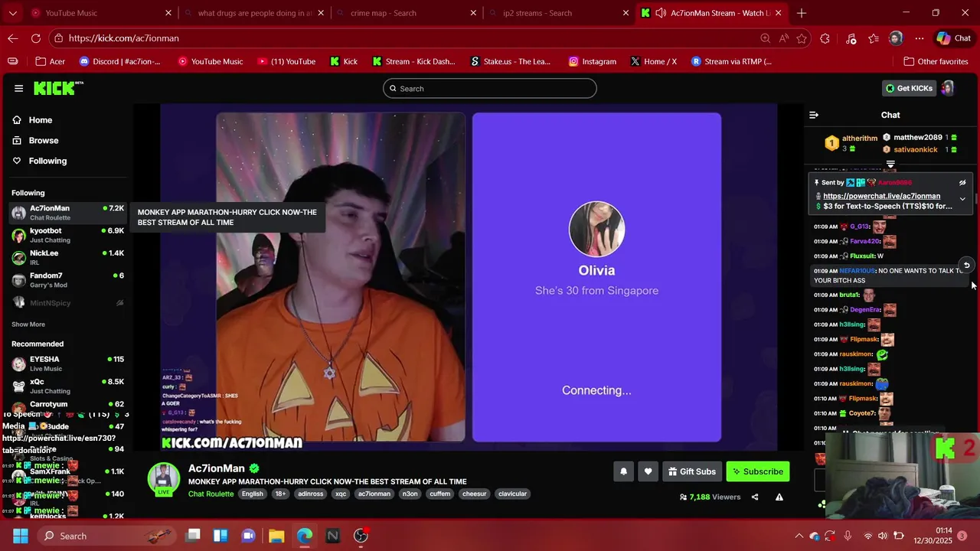This screenshot has width=980, height=551.
Task: Click the Ac7ionMan streamer avatar with LIVE badge
Action: click(x=163, y=479)
